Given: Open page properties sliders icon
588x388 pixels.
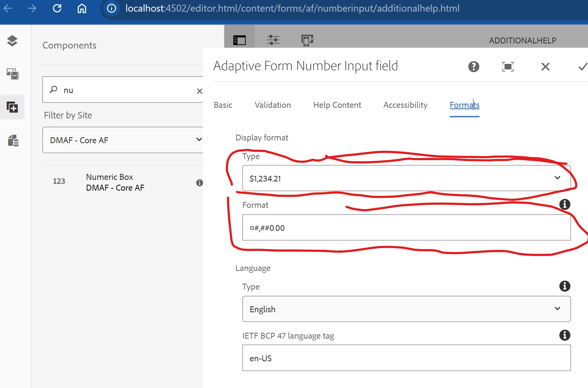Looking at the screenshot, I should 273,40.
